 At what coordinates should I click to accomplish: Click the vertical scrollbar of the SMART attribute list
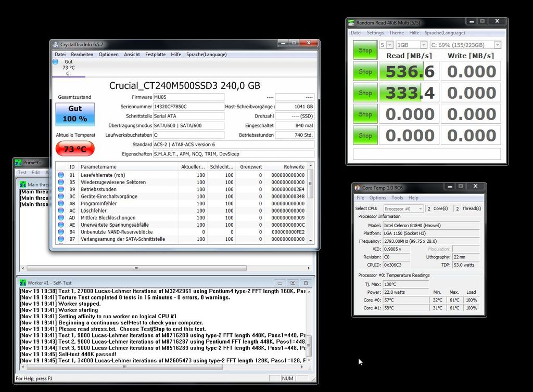coord(310,203)
